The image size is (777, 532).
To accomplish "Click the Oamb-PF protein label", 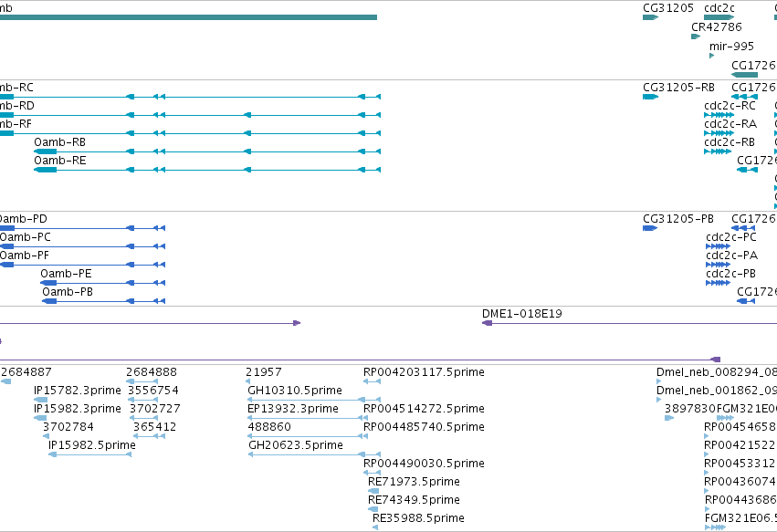I will tap(25, 256).
